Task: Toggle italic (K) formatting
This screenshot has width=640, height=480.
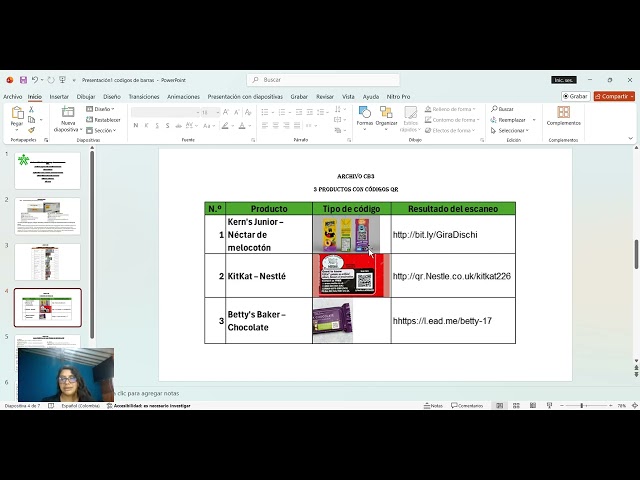Action: (x=147, y=126)
